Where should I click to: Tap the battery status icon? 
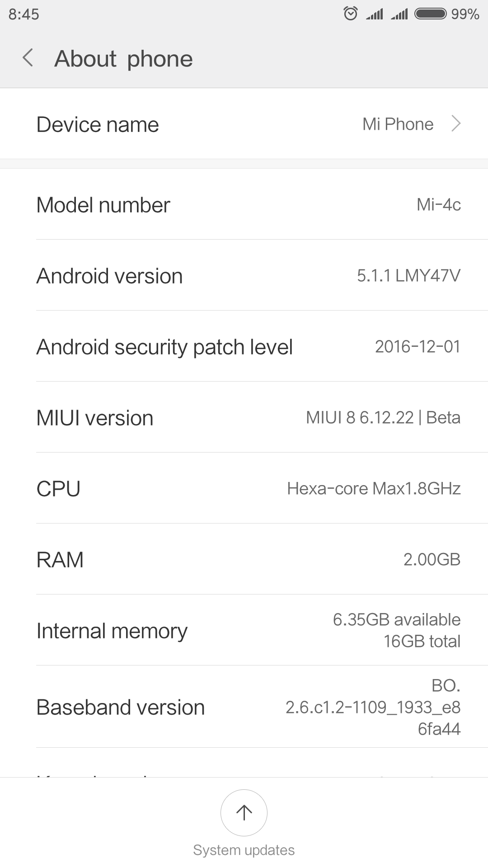[x=431, y=14]
